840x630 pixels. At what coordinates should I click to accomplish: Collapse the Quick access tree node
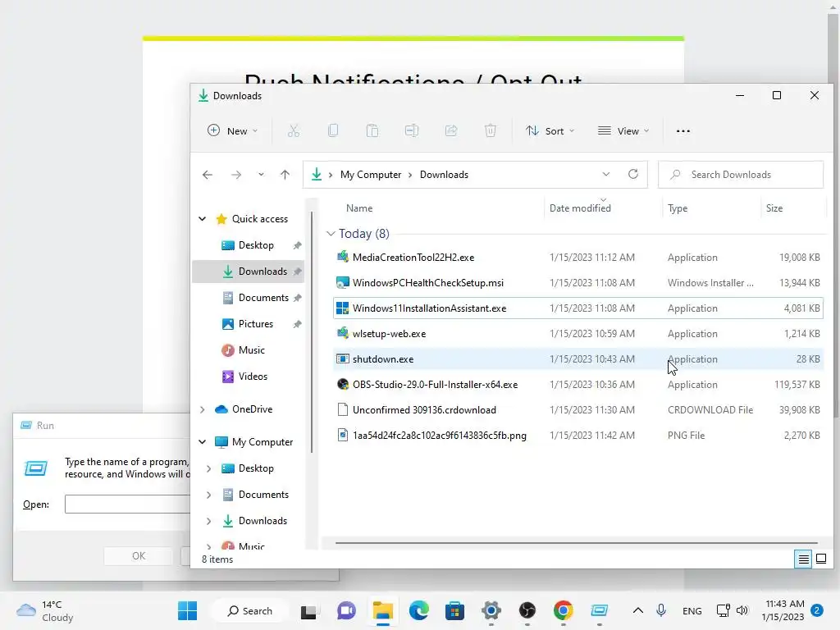coord(203,218)
